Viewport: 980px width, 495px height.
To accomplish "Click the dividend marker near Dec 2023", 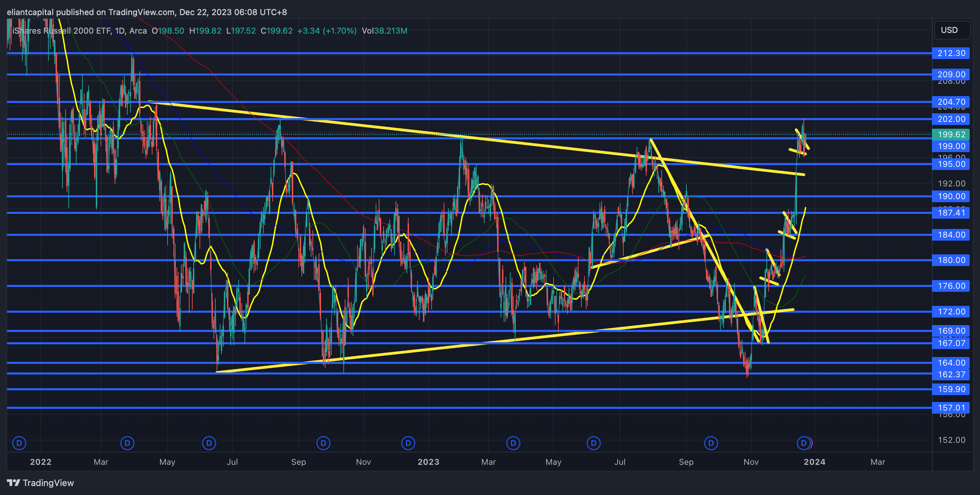I will (x=804, y=443).
